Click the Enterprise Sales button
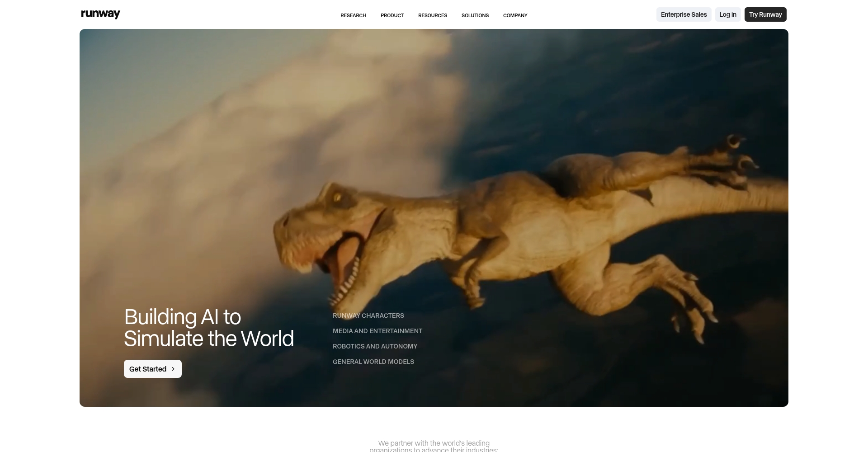This screenshot has height=452, width=868. tap(684, 14)
